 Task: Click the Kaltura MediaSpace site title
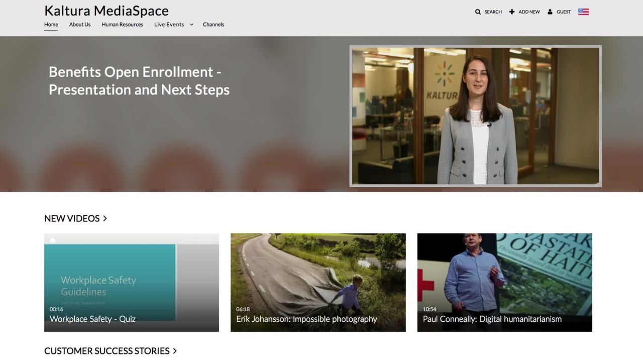point(106,11)
